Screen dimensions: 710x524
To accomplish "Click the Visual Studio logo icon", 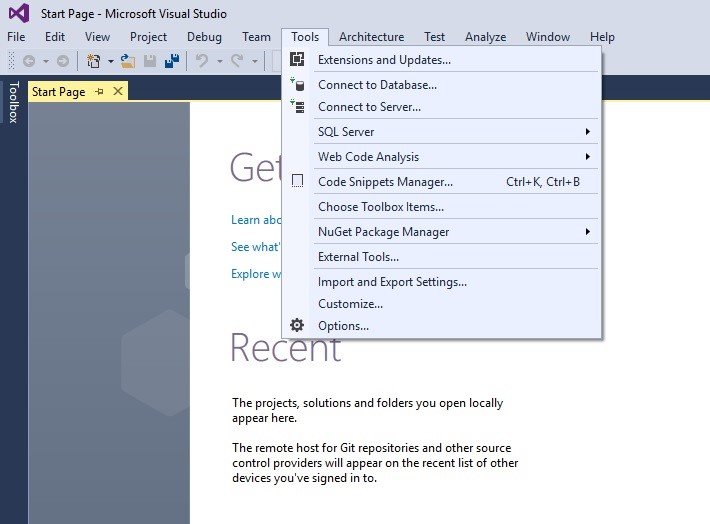I will [19, 13].
